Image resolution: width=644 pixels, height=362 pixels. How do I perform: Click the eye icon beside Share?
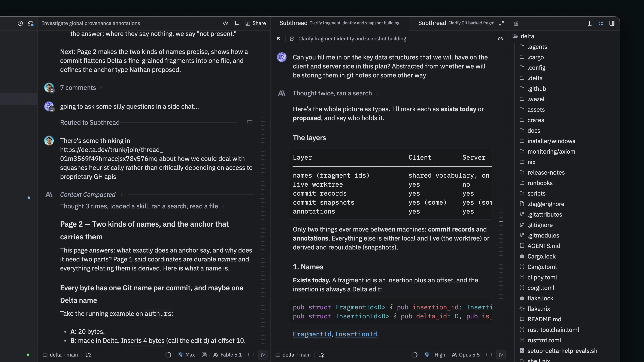pyautogui.click(x=226, y=23)
